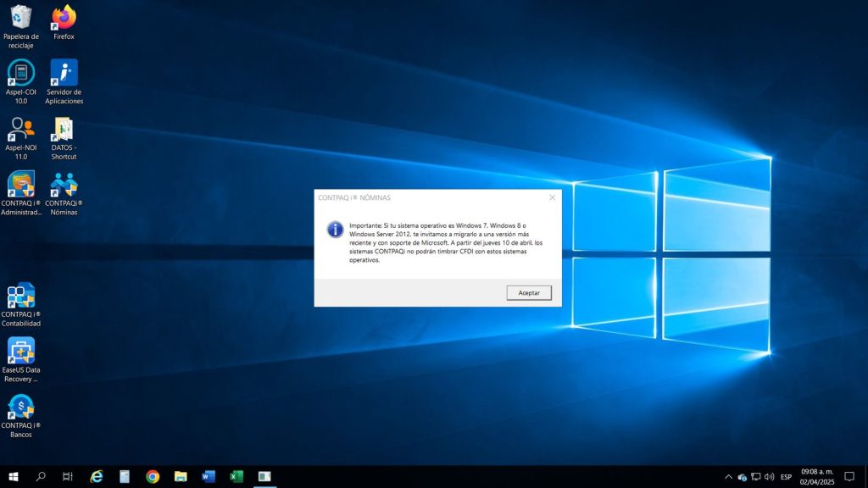The height and width of the screenshot is (488, 868).
Task: Open the volume speaker tray icon
Action: (769, 476)
